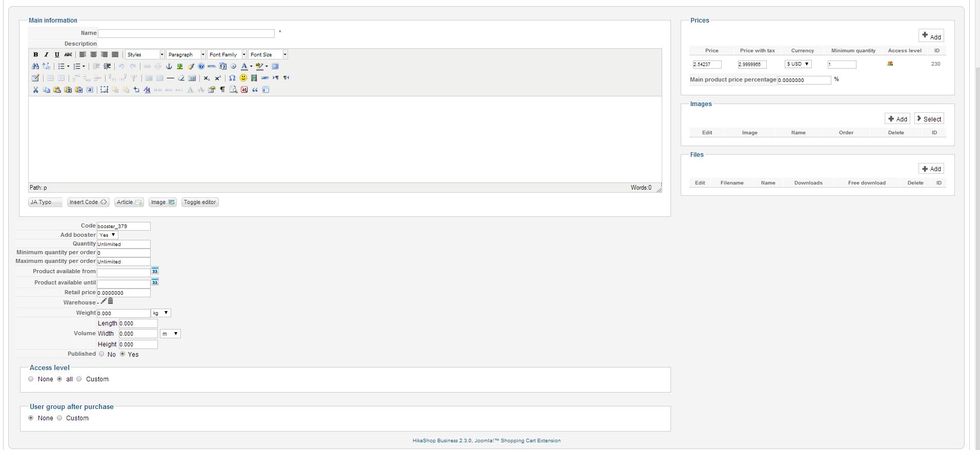Pick text color with the A swatch
The image size is (980, 450).
click(244, 66)
